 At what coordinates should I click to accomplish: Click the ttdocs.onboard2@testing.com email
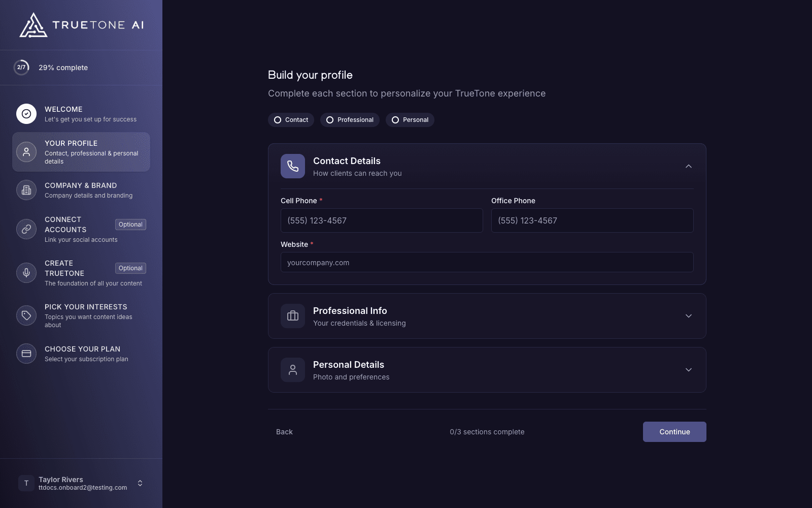pos(83,488)
